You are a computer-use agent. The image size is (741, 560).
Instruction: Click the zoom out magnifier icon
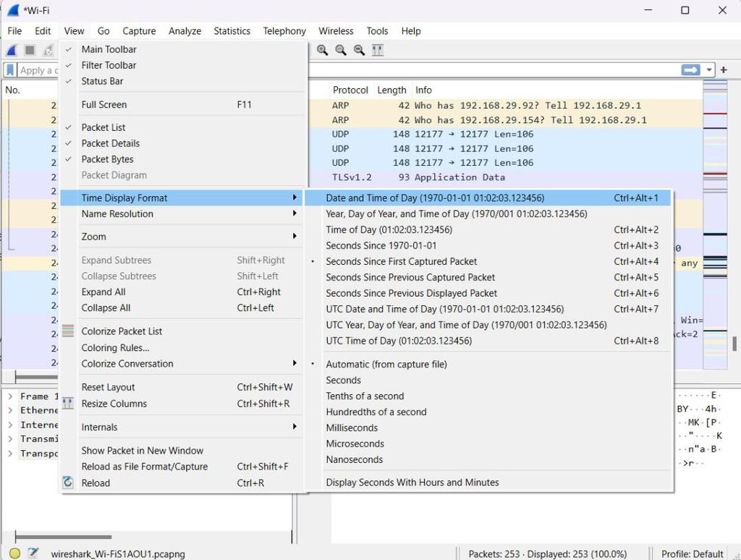pos(341,50)
